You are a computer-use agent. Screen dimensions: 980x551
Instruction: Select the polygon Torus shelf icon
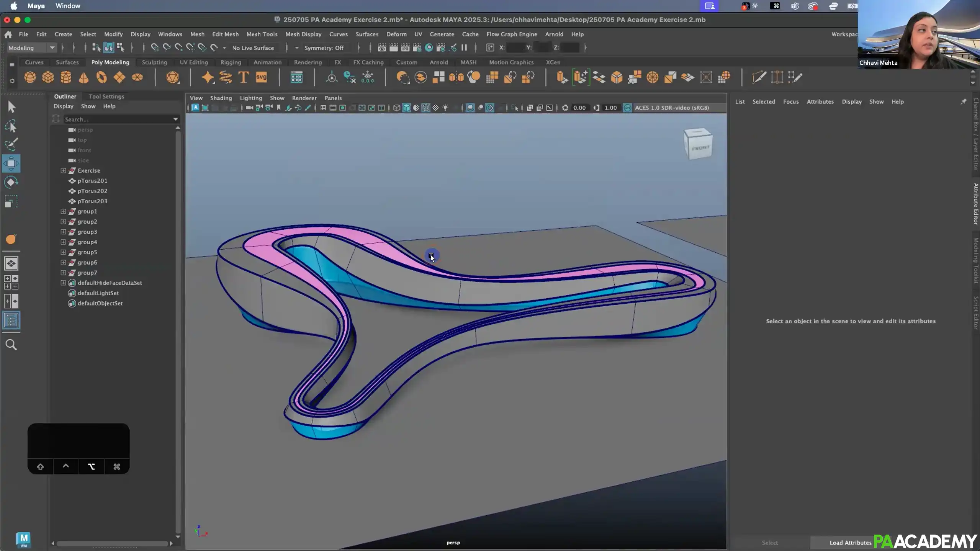pos(101,77)
